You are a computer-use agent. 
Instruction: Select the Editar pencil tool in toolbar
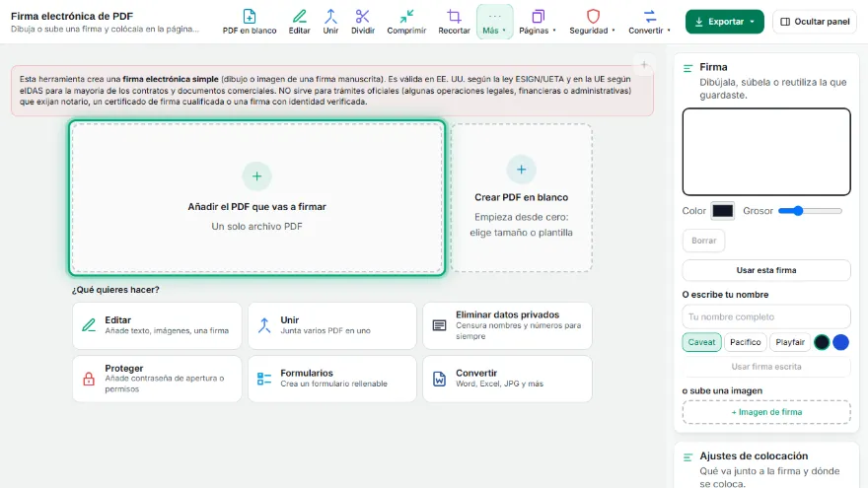tap(299, 22)
